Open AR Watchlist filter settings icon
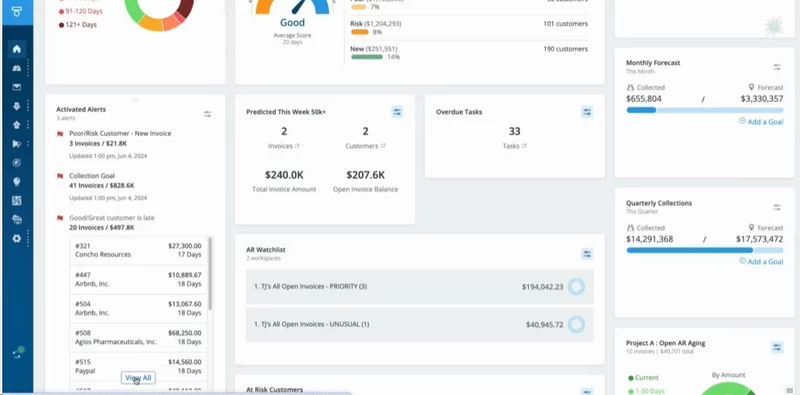This screenshot has width=800, height=395. pos(587,254)
